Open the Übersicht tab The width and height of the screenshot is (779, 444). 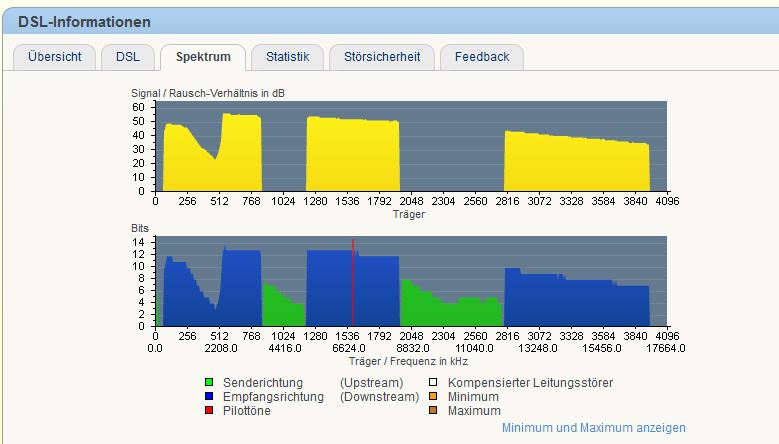(54, 57)
